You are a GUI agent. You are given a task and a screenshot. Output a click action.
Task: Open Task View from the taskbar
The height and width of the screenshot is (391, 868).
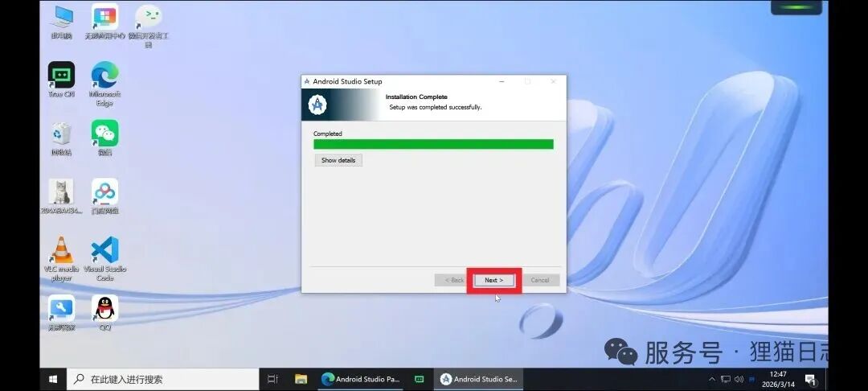pos(272,380)
